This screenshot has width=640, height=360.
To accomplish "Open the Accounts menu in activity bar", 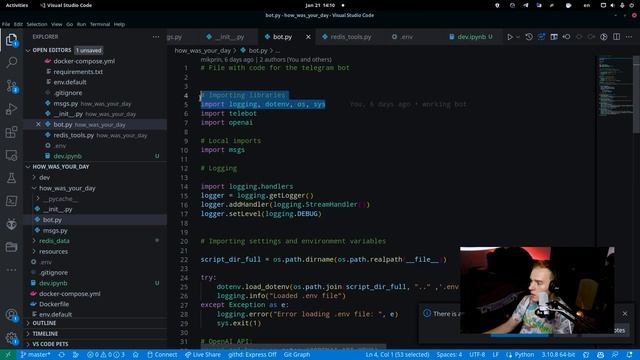I will click(11, 315).
